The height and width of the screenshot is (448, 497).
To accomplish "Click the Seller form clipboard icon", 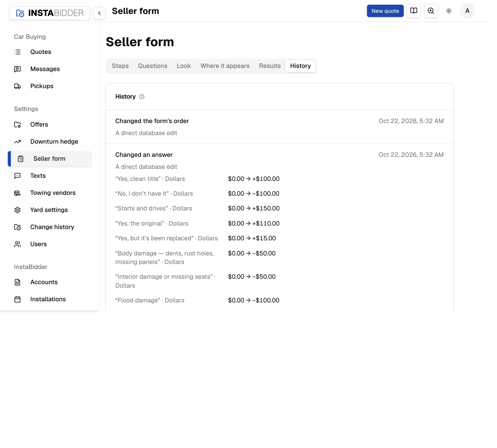I will click(21, 159).
